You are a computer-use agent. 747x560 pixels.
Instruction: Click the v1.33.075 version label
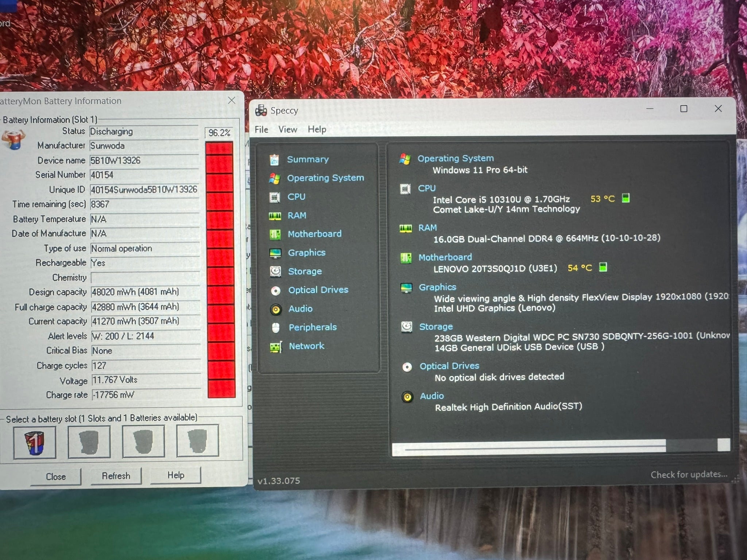coord(279,481)
